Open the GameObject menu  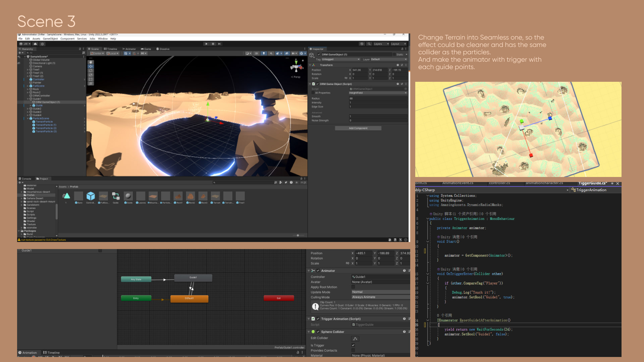(50, 39)
